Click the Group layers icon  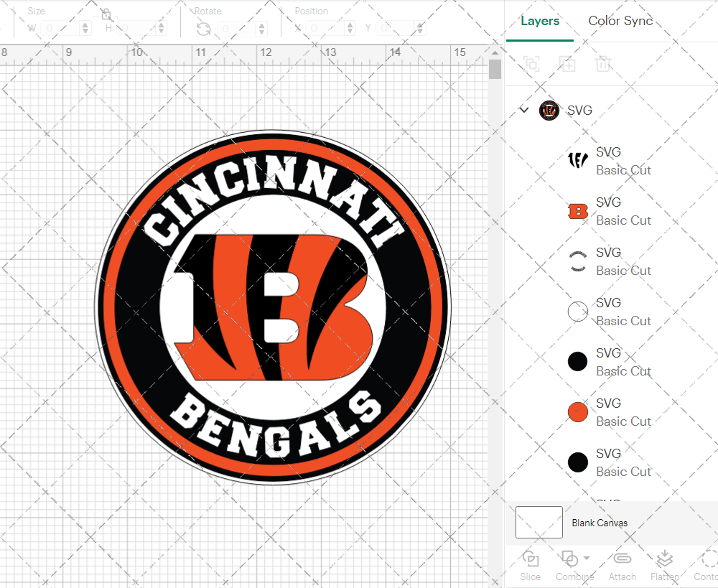(x=531, y=64)
